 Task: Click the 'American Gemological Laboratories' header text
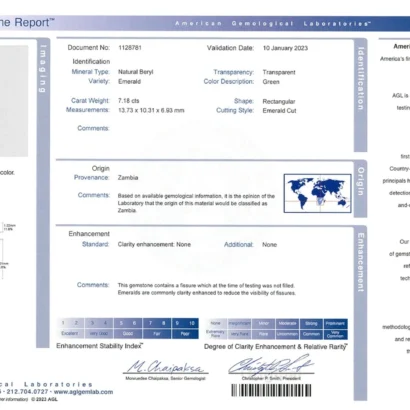click(273, 24)
